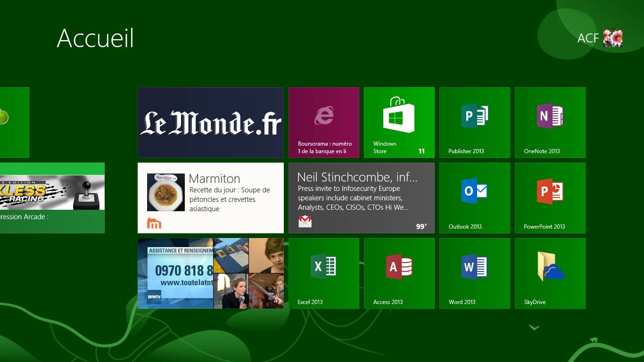Click the Gmail envelope icon
The width and height of the screenshot is (644, 362).
[305, 222]
